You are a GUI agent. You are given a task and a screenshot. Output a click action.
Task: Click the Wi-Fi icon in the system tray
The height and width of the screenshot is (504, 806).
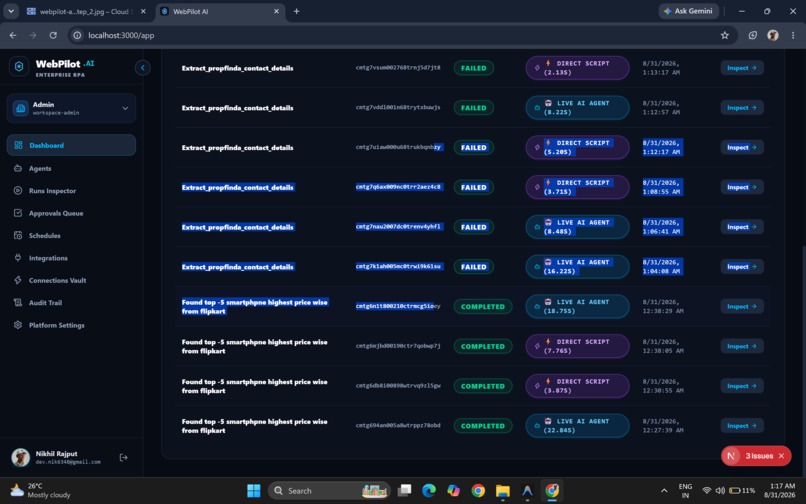707,491
